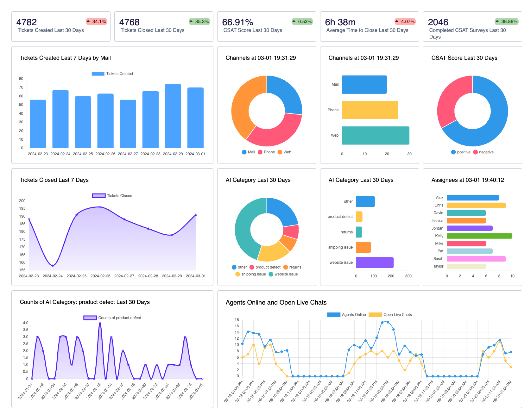Click the teal Web bar in Channels chart
The image size is (531, 420).
coord(376,135)
